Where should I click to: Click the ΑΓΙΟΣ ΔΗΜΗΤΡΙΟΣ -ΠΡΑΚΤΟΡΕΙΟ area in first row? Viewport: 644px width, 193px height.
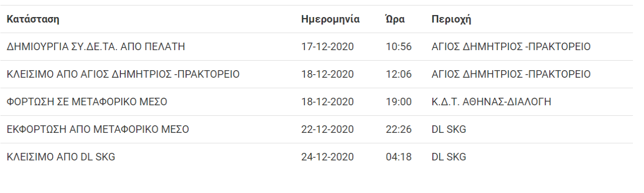(x=511, y=47)
